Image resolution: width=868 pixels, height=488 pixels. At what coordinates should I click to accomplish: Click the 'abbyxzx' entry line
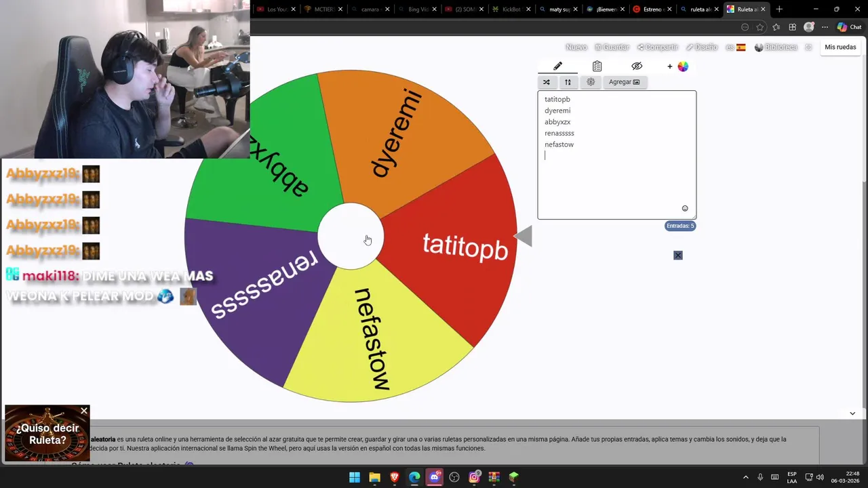[x=557, y=122]
